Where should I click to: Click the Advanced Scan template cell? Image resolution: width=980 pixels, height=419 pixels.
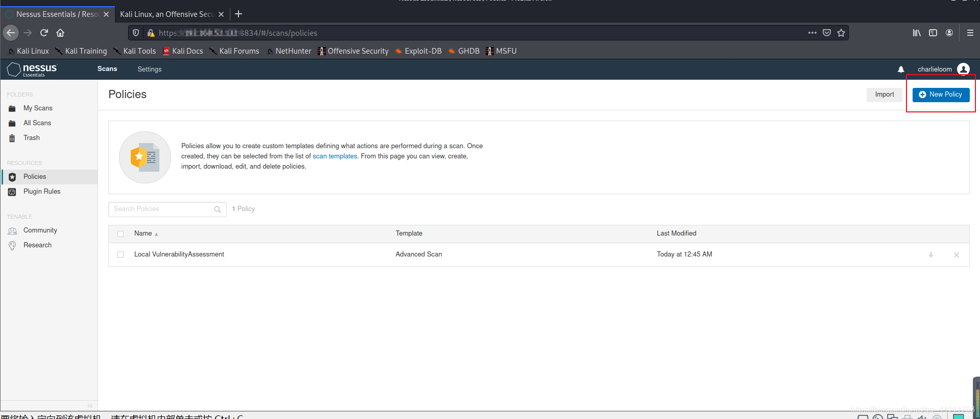(419, 254)
